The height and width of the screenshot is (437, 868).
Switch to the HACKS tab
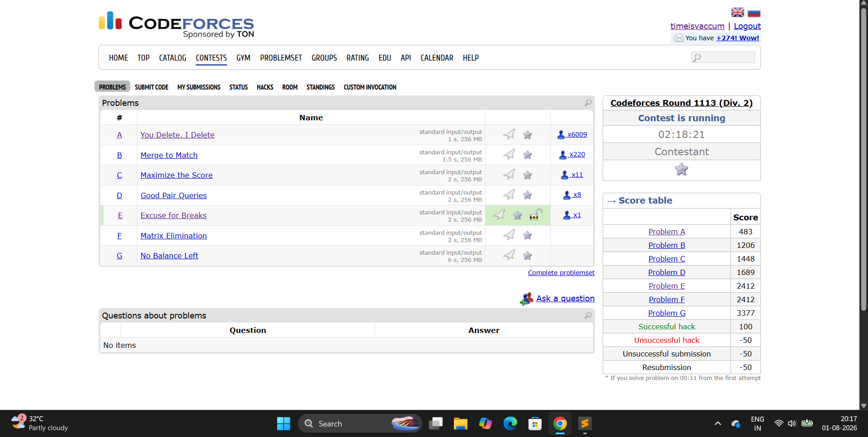(x=265, y=87)
